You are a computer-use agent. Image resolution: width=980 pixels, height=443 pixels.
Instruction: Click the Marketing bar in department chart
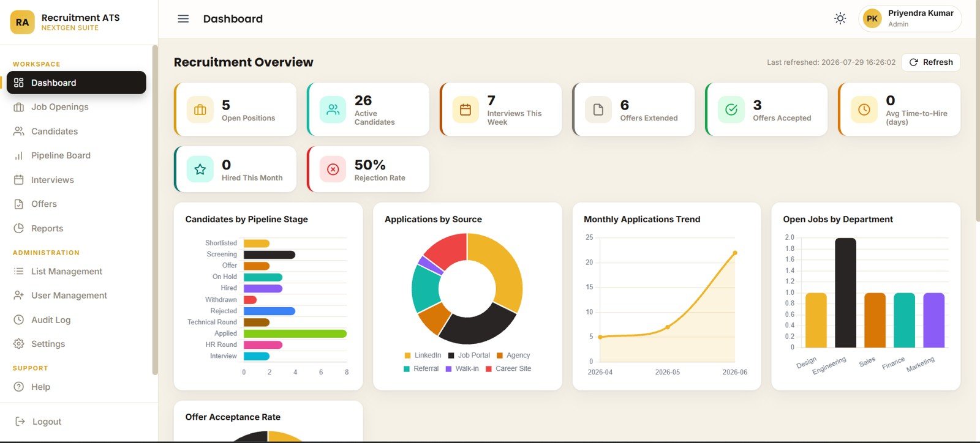click(934, 321)
